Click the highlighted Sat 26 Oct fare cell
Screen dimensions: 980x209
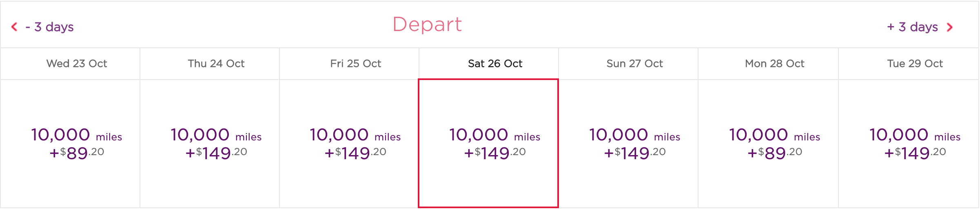[488, 143]
